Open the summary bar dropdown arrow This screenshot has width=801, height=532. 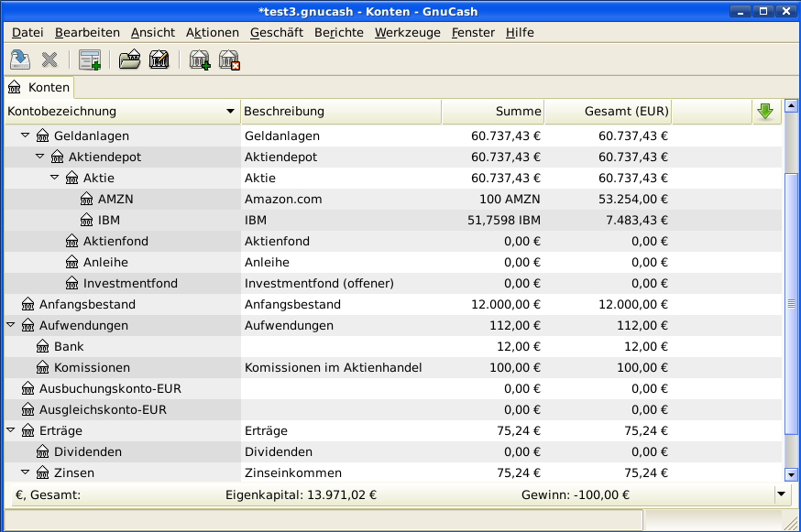pyautogui.click(x=781, y=494)
